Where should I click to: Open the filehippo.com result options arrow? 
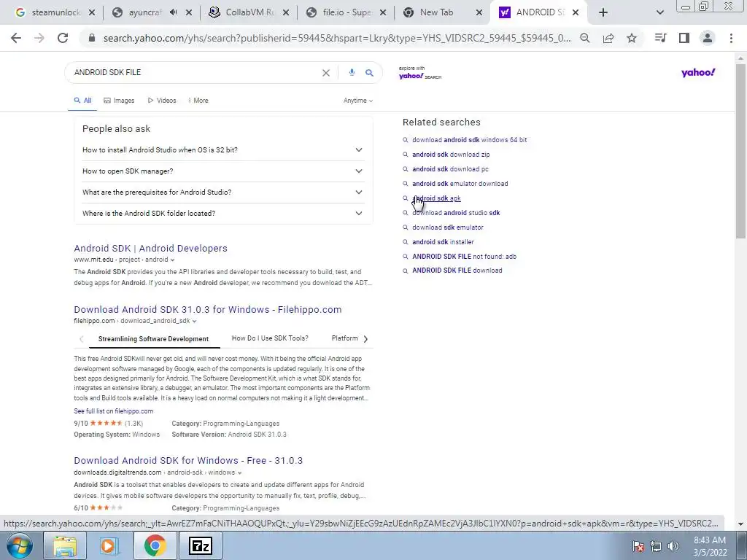click(194, 321)
